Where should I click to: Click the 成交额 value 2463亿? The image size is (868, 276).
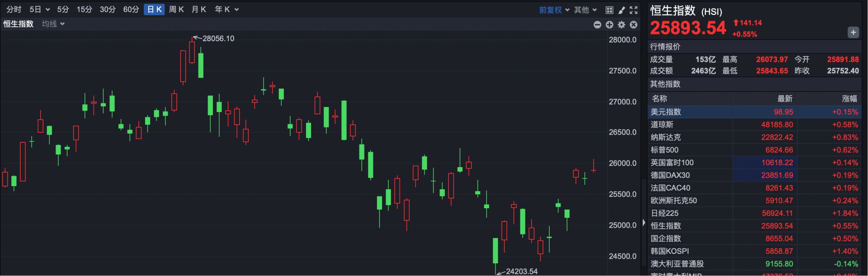tap(704, 71)
